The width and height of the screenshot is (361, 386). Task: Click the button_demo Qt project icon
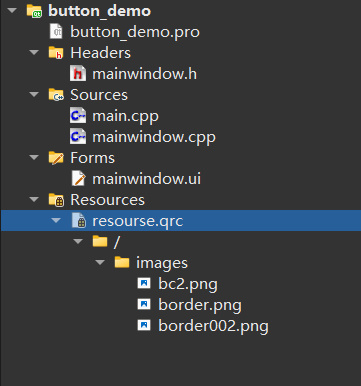tap(34, 11)
